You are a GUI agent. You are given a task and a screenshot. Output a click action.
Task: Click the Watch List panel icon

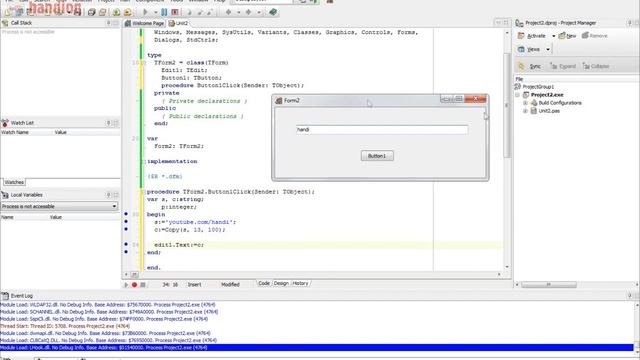coord(5,123)
